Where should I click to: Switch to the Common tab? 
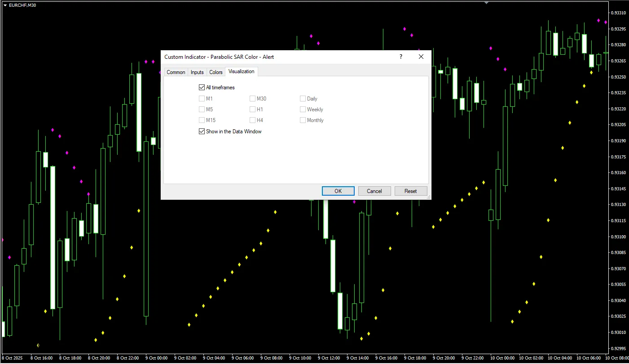(176, 72)
